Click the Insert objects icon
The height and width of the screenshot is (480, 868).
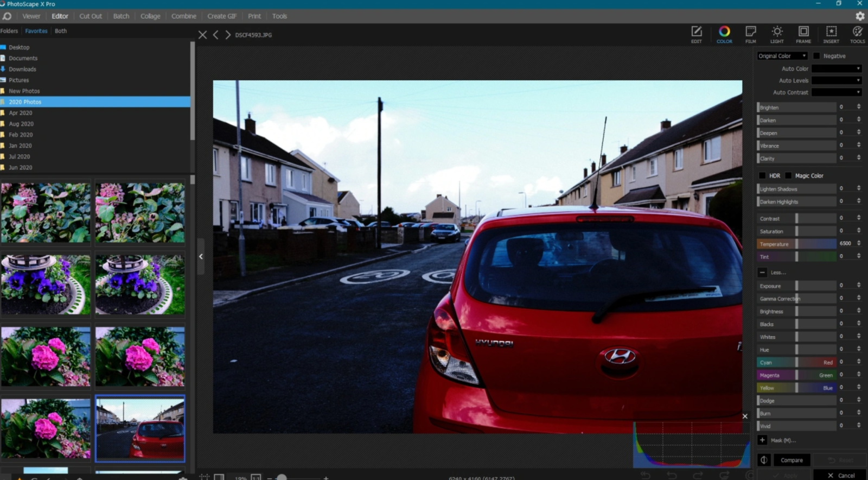[831, 34]
